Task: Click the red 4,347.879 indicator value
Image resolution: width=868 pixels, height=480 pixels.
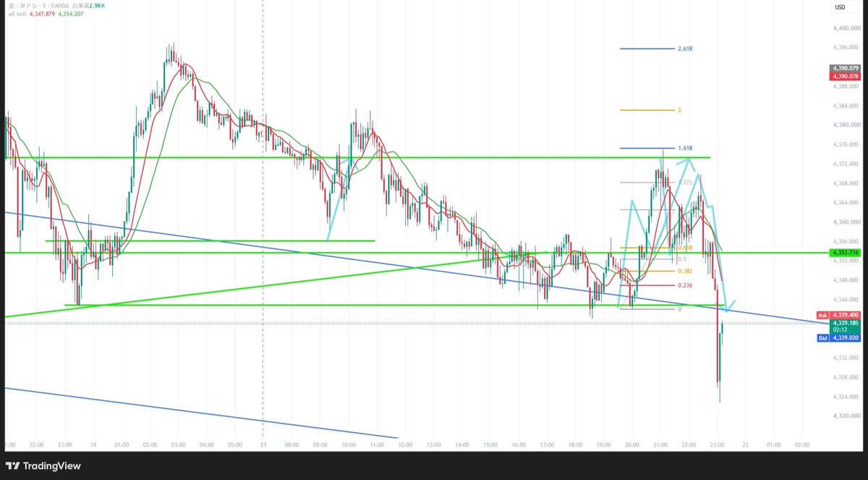Action: [43, 14]
